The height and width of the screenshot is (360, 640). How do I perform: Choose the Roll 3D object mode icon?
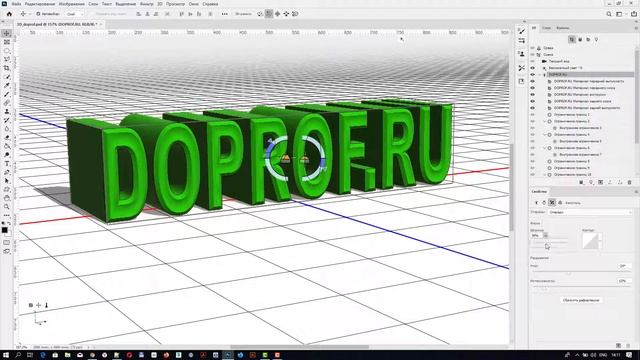(269, 14)
